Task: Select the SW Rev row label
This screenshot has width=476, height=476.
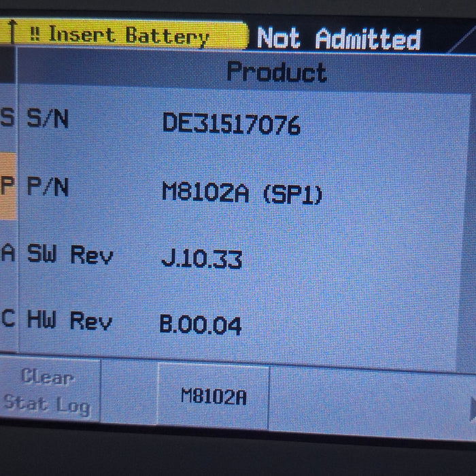Action: tap(70, 254)
